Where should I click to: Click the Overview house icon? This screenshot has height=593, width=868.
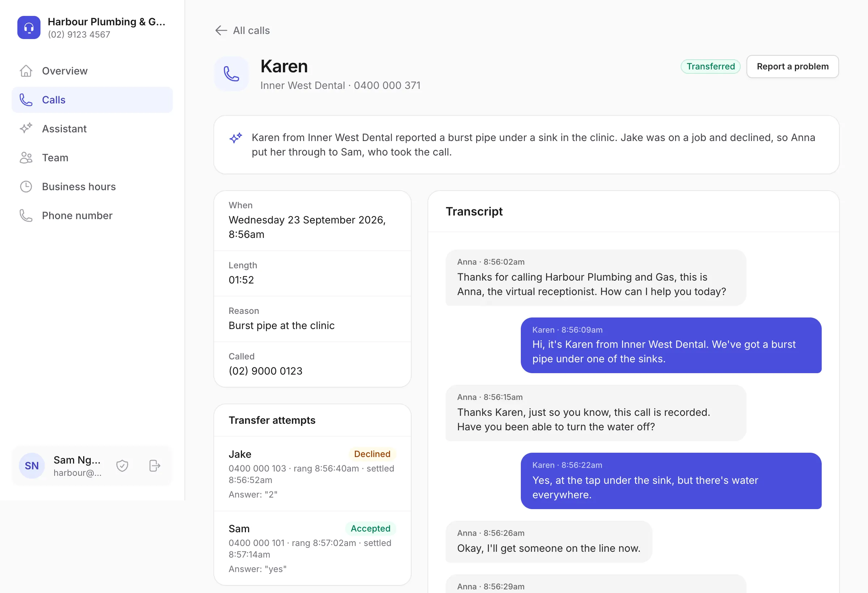(x=26, y=71)
